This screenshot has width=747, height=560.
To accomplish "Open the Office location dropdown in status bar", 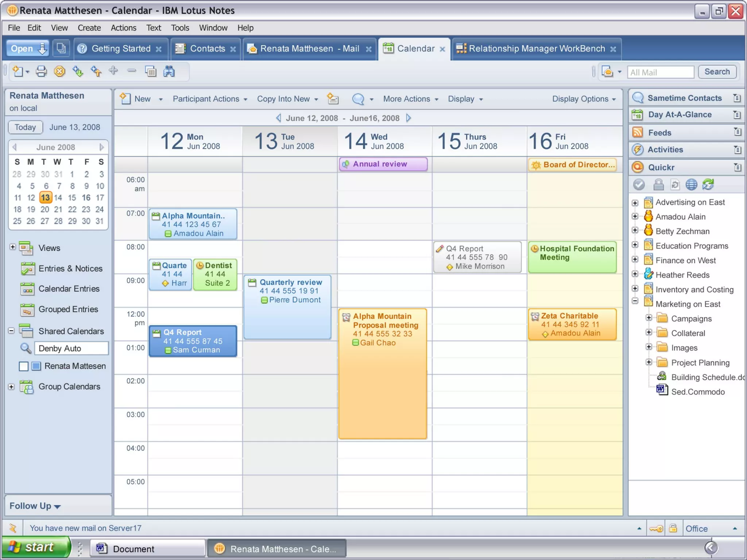I will coord(711,529).
